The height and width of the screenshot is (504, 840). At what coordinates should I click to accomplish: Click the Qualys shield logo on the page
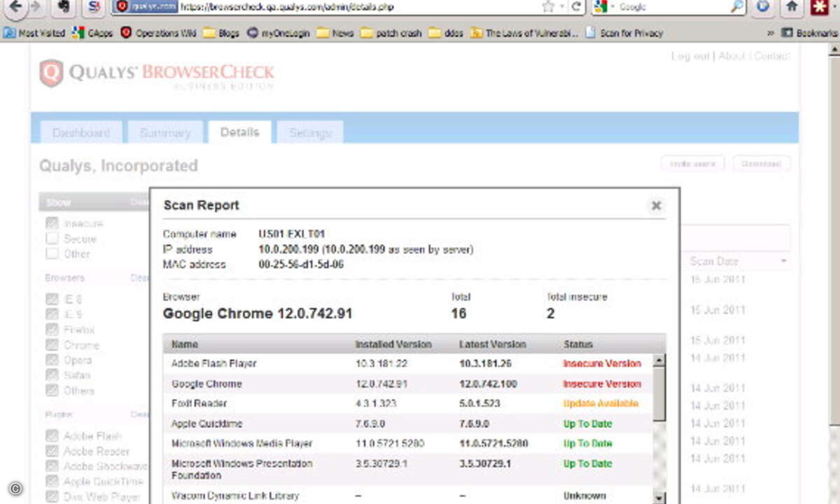coord(51,73)
